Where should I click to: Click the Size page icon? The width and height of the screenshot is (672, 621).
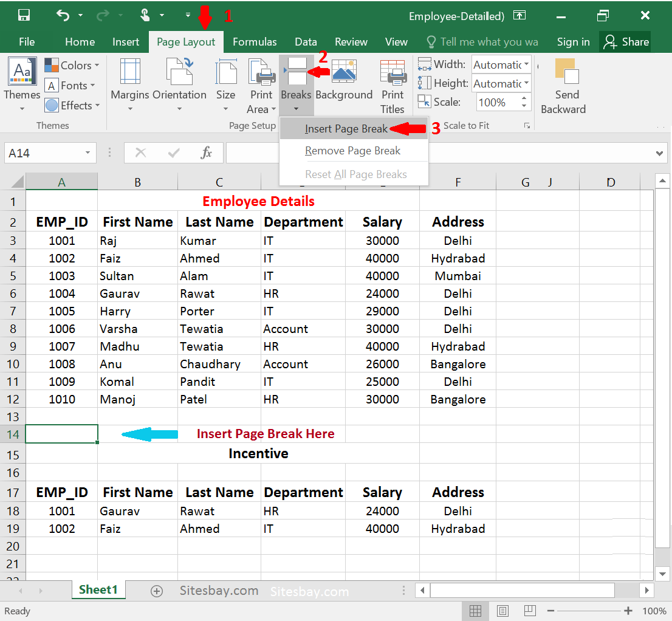[x=226, y=72]
